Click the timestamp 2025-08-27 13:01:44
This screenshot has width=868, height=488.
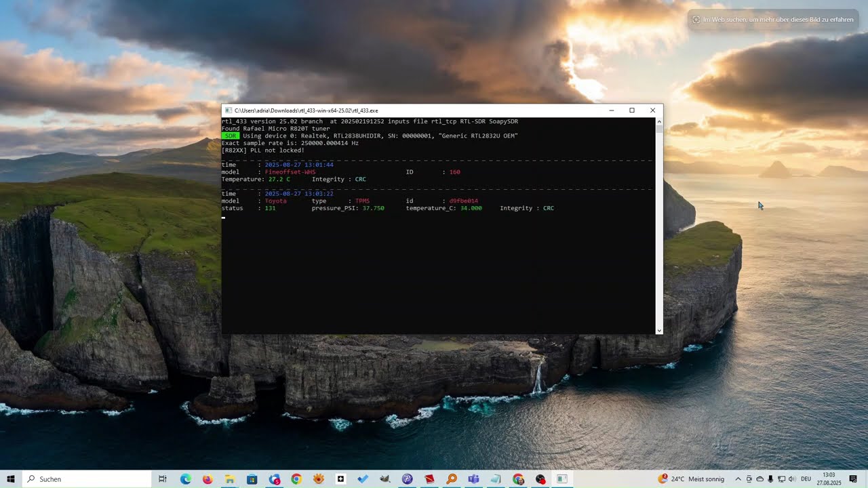tap(299, 165)
